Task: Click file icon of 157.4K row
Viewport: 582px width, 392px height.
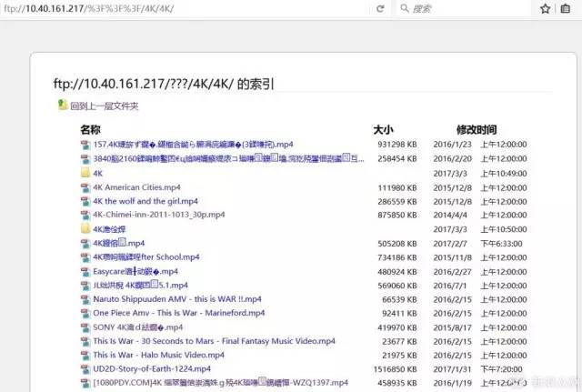Action: [85, 145]
